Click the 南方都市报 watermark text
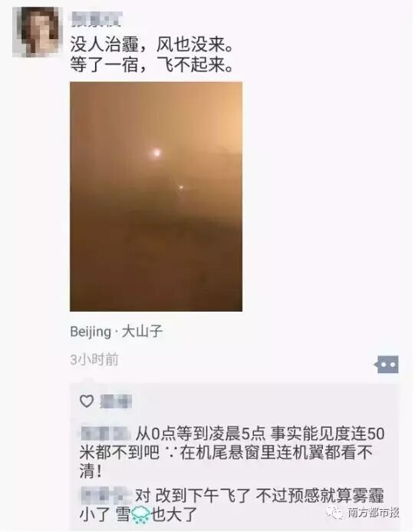This screenshot has height=532, width=415. pyautogui.click(x=374, y=513)
